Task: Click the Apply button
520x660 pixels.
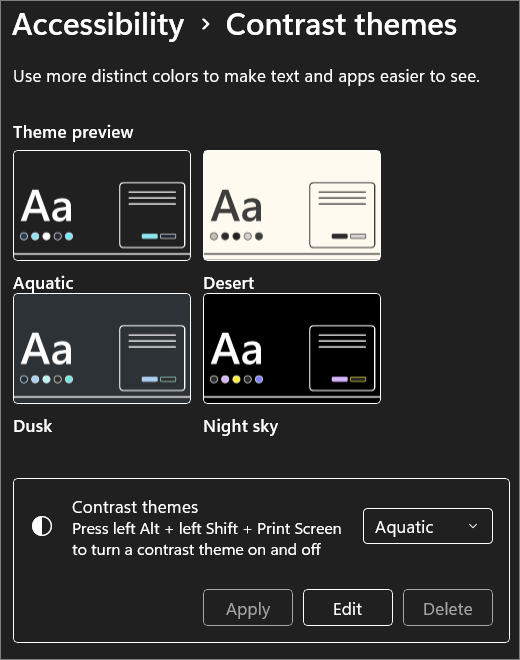Action: (248, 608)
